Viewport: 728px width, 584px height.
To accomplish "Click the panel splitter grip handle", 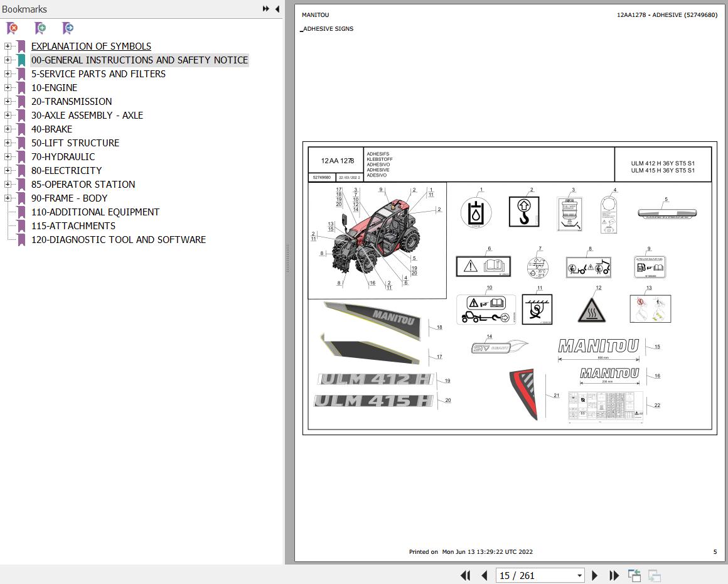I will [287, 259].
